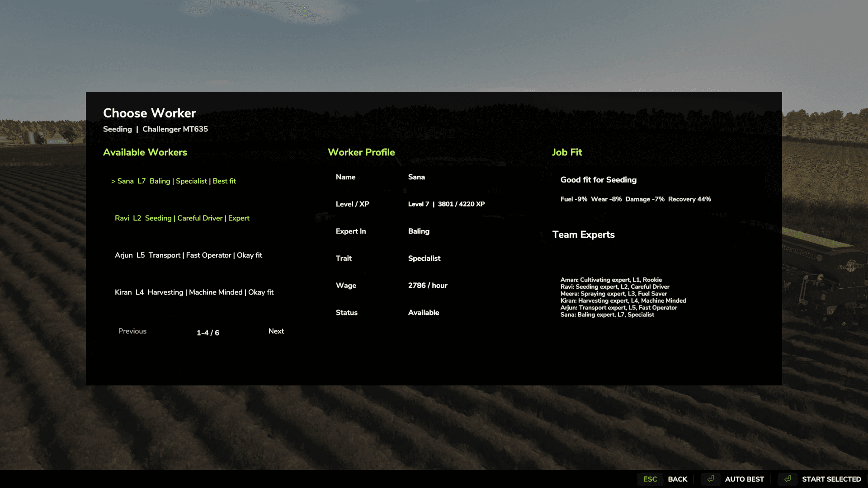
Task: Click the START SELECTED enter-key icon
Action: pos(788,479)
